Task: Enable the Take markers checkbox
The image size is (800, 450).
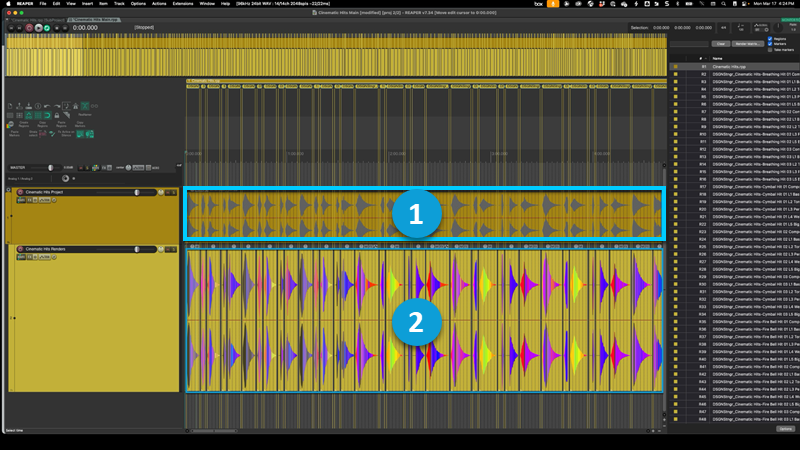Action: point(770,50)
